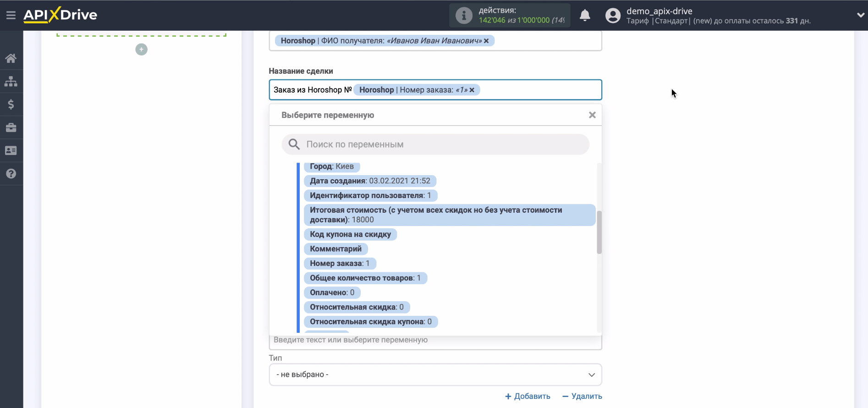Add a step with the plus circle
The width and height of the screenshot is (868, 408).
pyautogui.click(x=142, y=49)
